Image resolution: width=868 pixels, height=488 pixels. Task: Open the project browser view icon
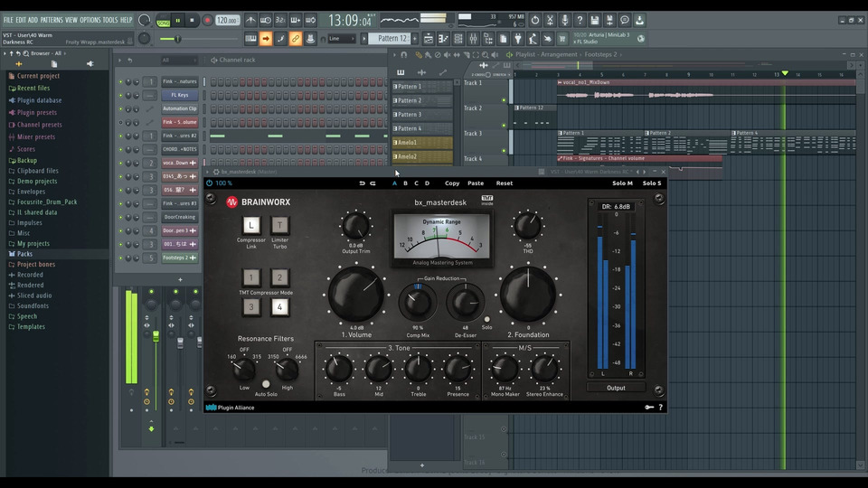click(488, 39)
